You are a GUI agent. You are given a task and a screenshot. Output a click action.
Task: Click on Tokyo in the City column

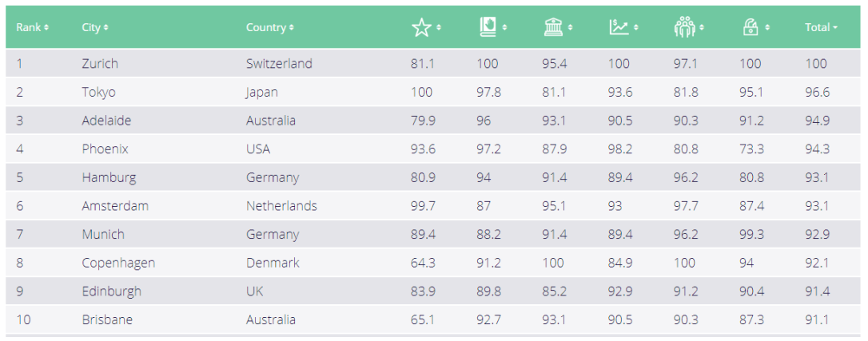point(98,92)
